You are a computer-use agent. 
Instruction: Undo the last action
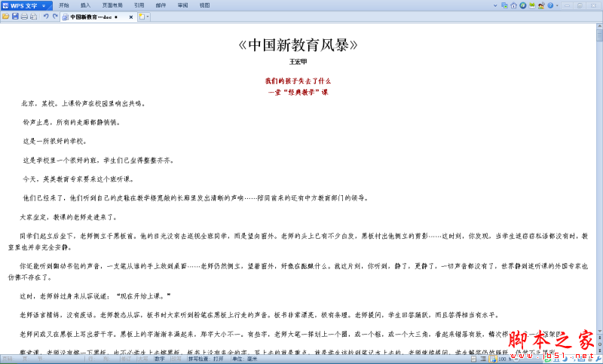(x=46, y=17)
